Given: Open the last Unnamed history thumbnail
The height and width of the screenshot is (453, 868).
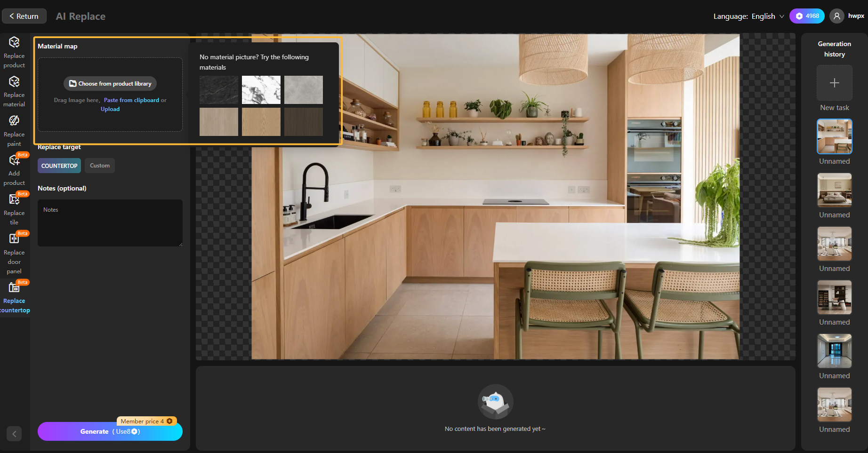Looking at the screenshot, I should [x=835, y=405].
